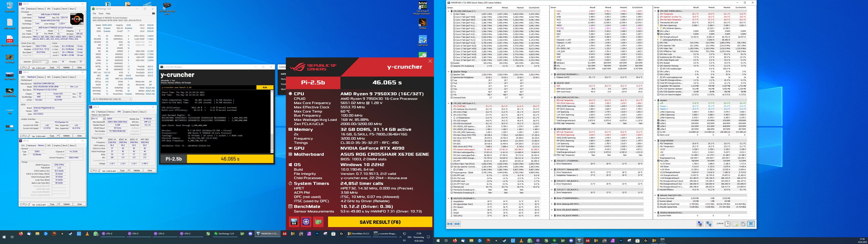This screenshot has height=244, width=868.
Task: Collapse the Speicher-Timings sensor group
Action: (448, 72)
